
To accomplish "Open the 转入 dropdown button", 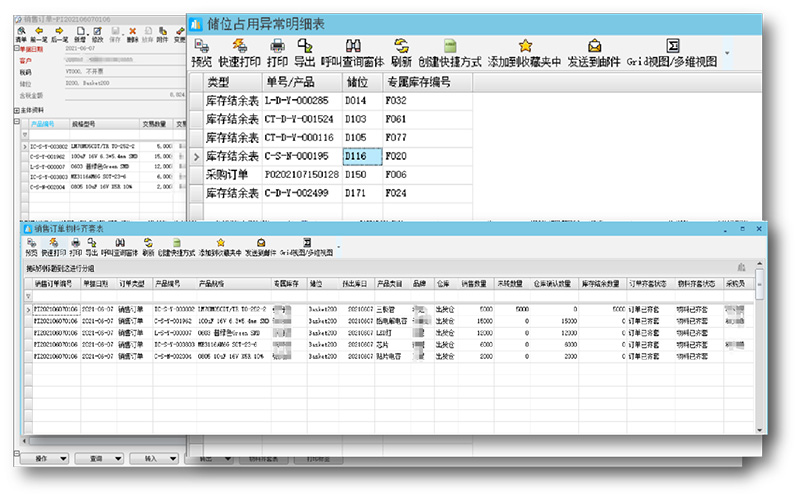I will coord(152,459).
